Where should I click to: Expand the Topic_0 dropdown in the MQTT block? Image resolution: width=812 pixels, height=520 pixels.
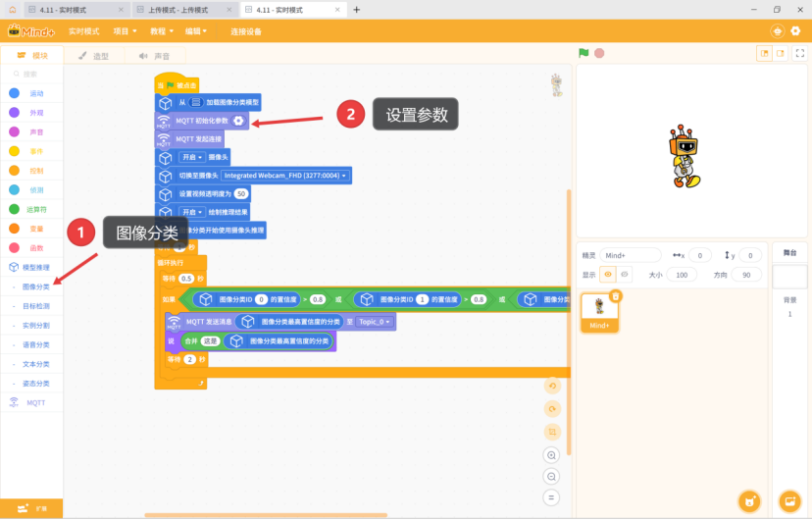(376, 322)
